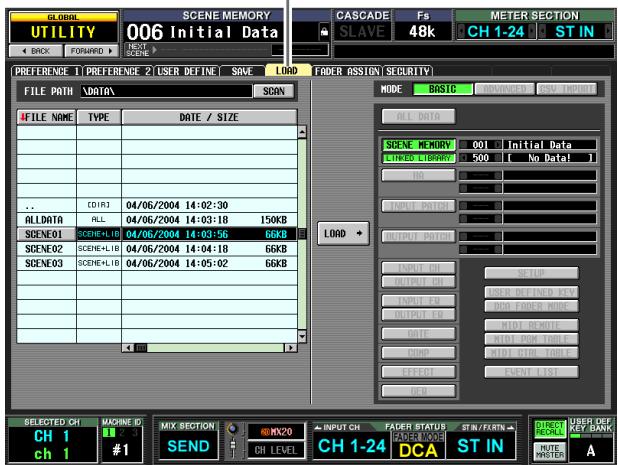Toggle DIRECT RECALL on or off
Viewport: 618px width, 465px height.
550,429
